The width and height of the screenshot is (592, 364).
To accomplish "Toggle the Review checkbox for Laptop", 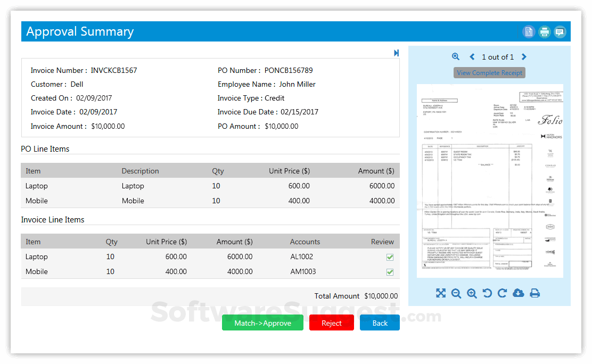I will 390,257.
